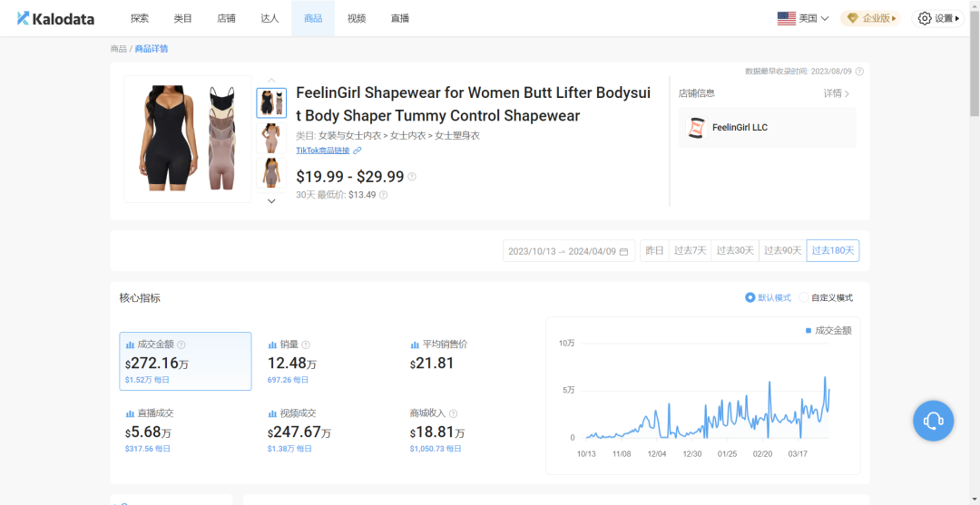Click help icon beside 成交金额
The image size is (980, 505).
[x=181, y=345]
